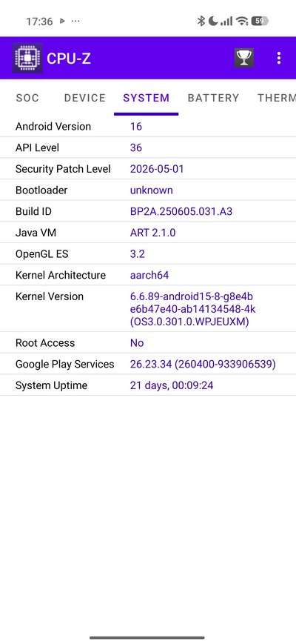Select the SYSTEM tab
Viewport: 296px width, 644px height.
(146, 98)
